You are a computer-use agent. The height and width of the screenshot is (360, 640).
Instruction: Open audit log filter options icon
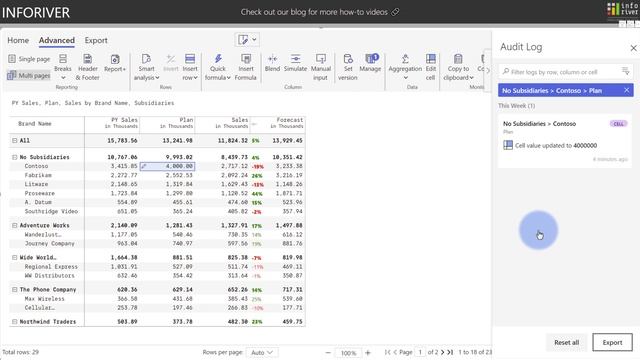click(625, 71)
